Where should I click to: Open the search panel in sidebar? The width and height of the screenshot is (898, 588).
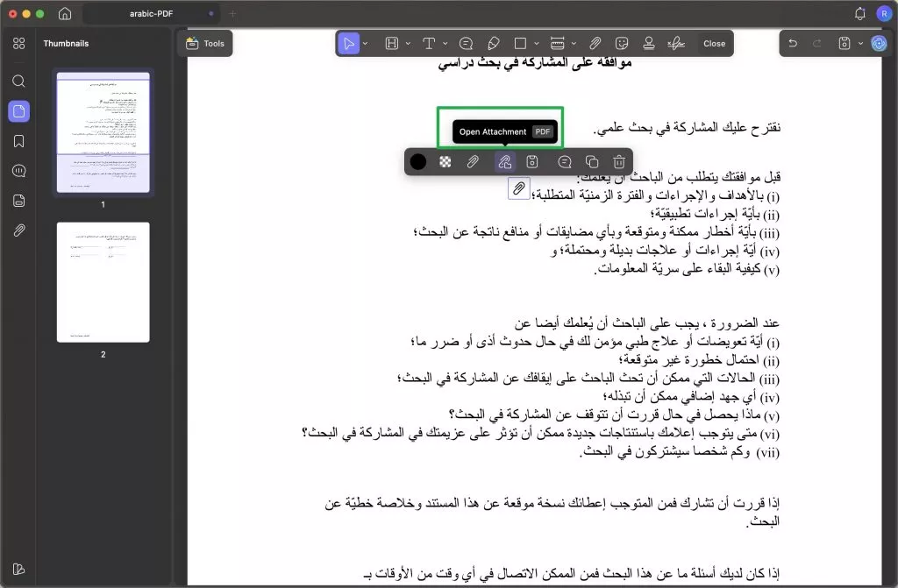[19, 81]
